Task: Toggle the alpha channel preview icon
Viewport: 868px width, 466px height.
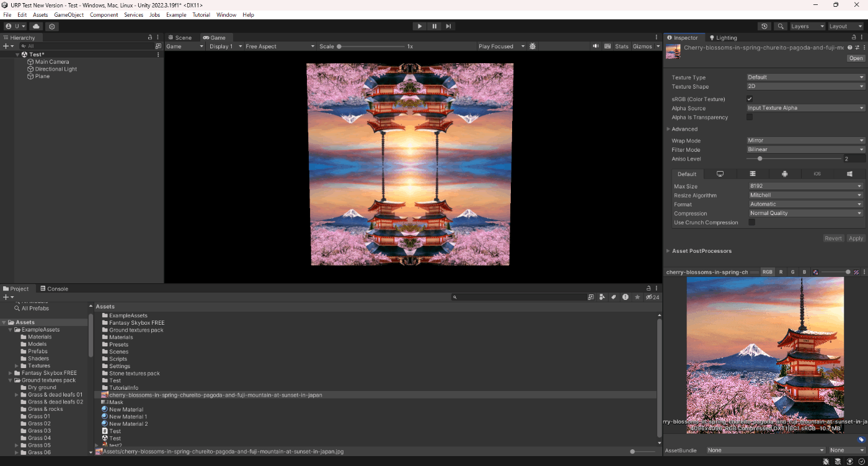Action: click(815, 272)
